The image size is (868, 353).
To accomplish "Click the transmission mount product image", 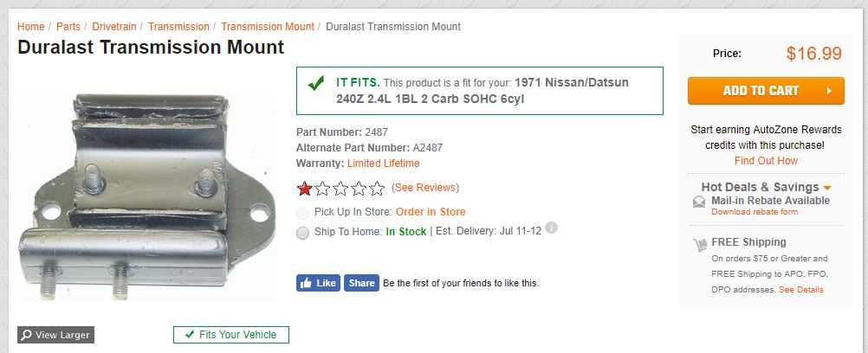I will [147, 197].
